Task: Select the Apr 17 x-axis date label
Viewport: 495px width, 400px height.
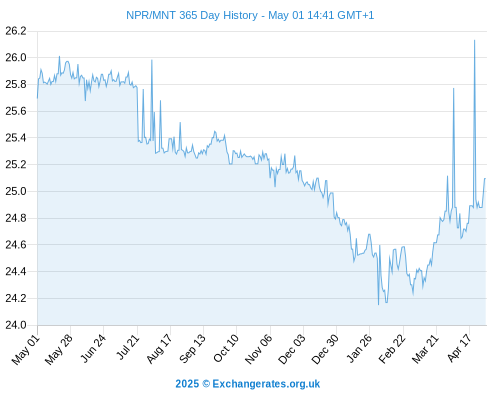Action: [459, 348]
